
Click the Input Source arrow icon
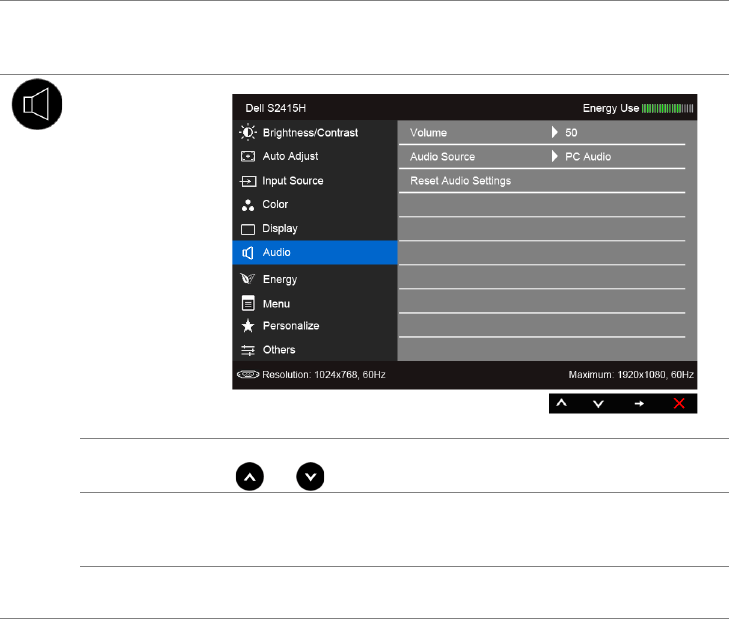pyautogui.click(x=248, y=181)
